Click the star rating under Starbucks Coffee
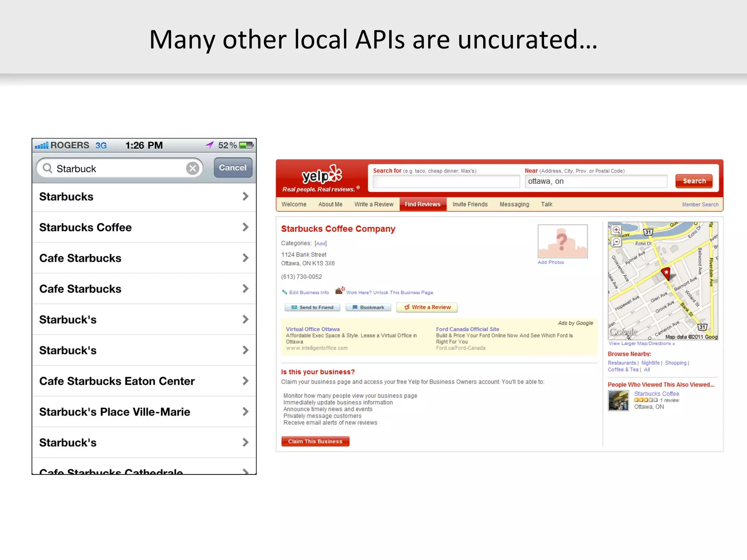 tap(646, 400)
